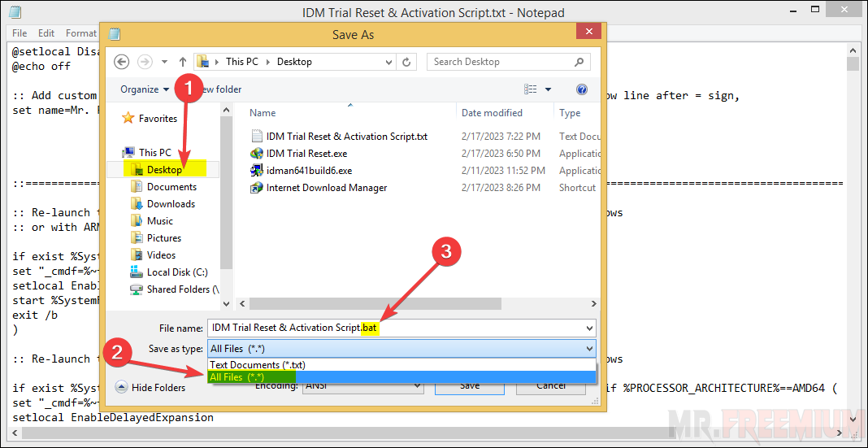
Task: Choose All Files (*.*) from the list
Action: coord(401,377)
